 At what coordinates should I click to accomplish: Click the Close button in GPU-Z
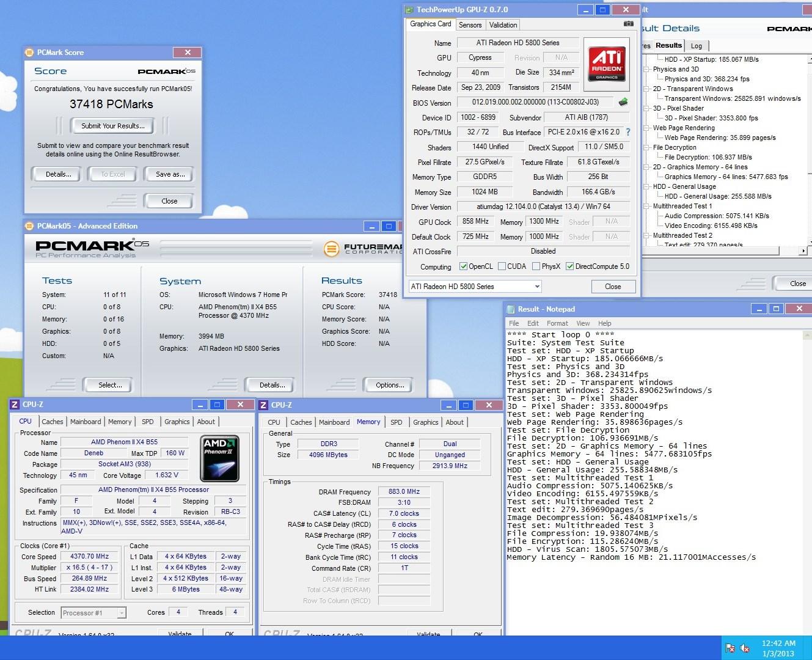[x=613, y=287]
